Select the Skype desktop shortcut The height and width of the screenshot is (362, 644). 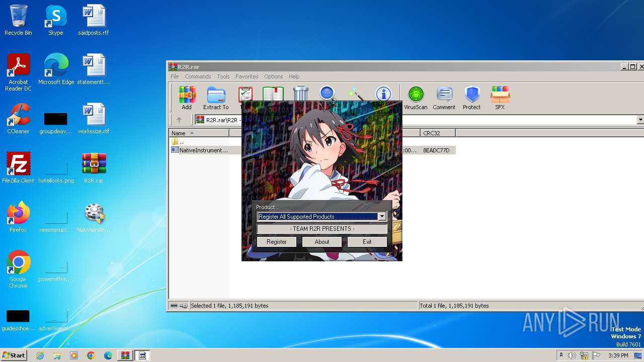click(x=55, y=20)
